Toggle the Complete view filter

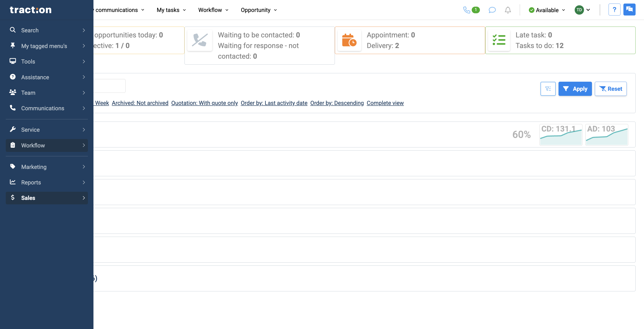[385, 103]
